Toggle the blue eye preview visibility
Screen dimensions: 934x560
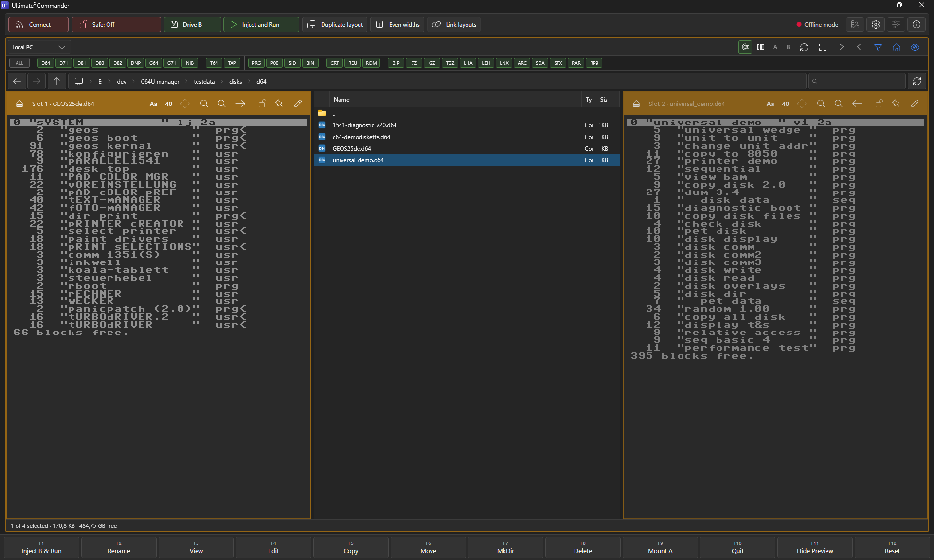915,47
